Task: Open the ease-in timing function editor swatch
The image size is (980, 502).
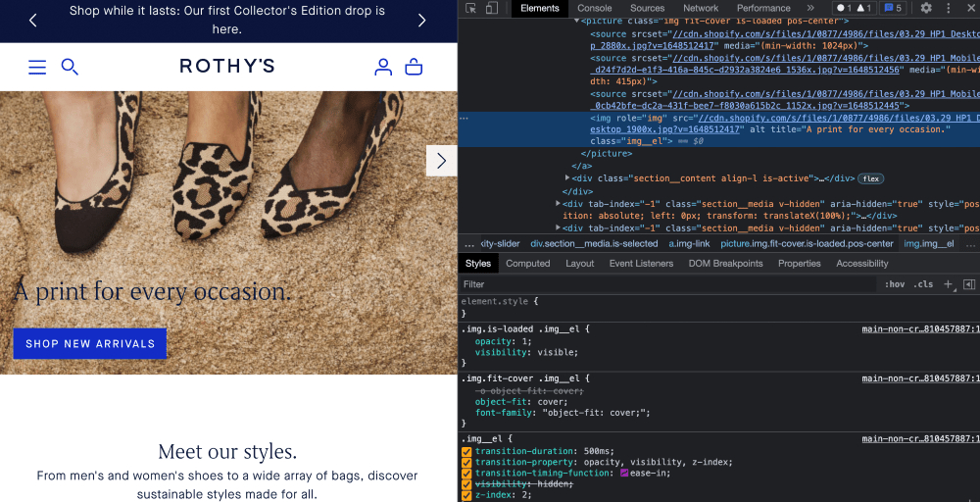Action: (623, 474)
